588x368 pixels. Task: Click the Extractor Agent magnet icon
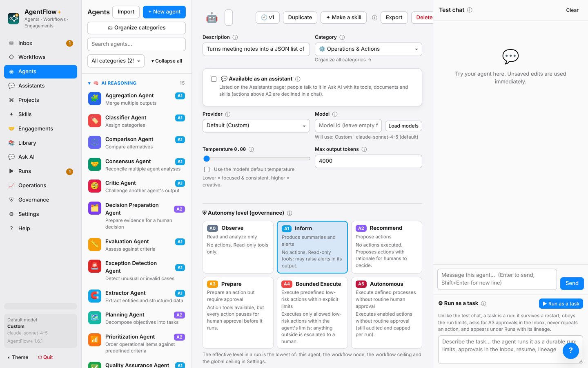[95, 296]
